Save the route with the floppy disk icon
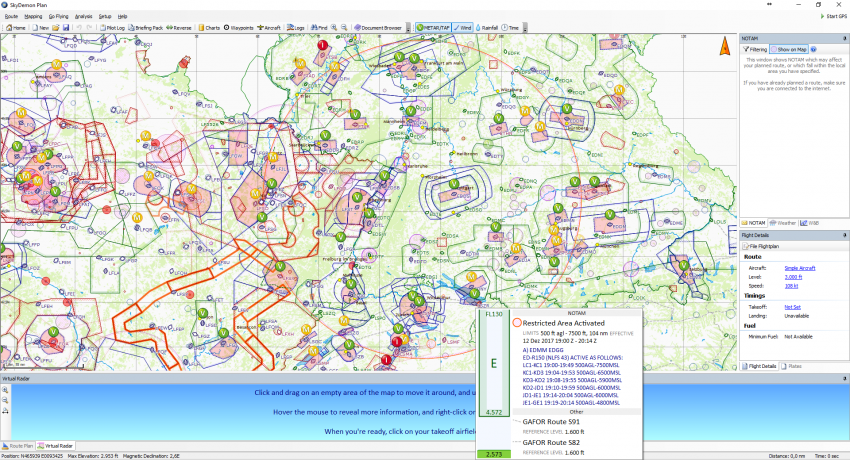The width and height of the screenshot is (850, 460). 66,28
